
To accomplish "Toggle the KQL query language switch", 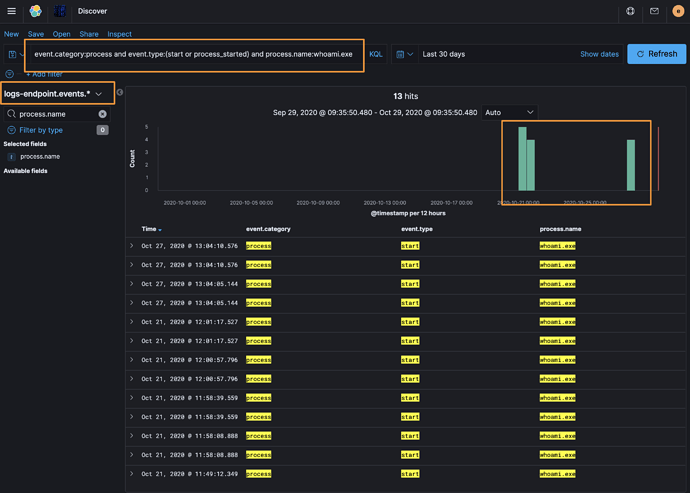I will click(x=376, y=54).
